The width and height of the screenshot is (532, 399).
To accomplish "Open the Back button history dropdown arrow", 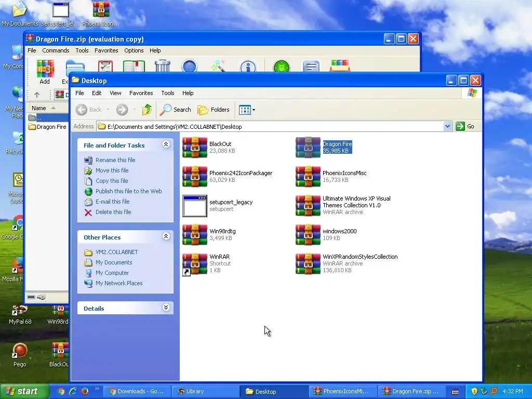I will (108, 110).
